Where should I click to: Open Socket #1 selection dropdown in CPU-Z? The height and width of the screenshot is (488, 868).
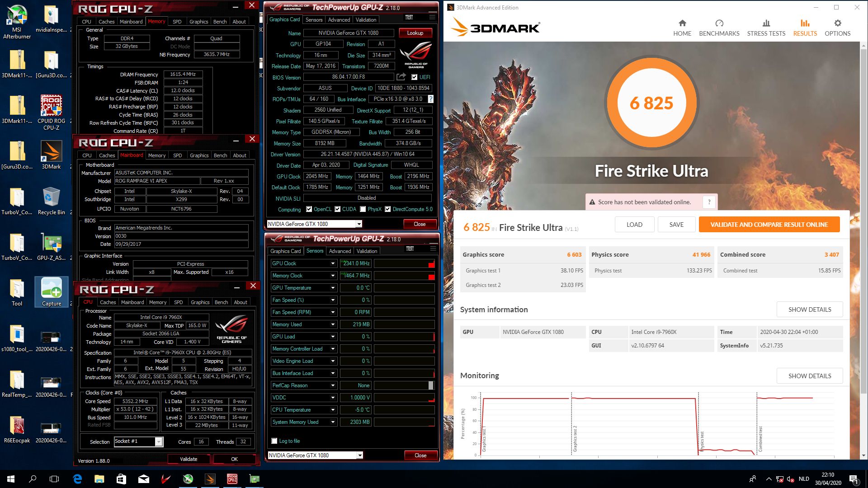(x=159, y=442)
